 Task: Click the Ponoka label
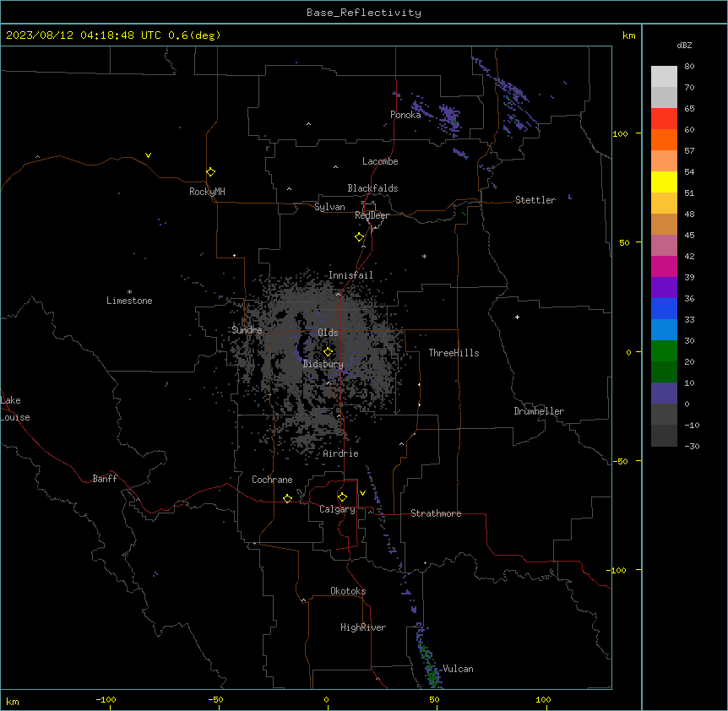[405, 115]
